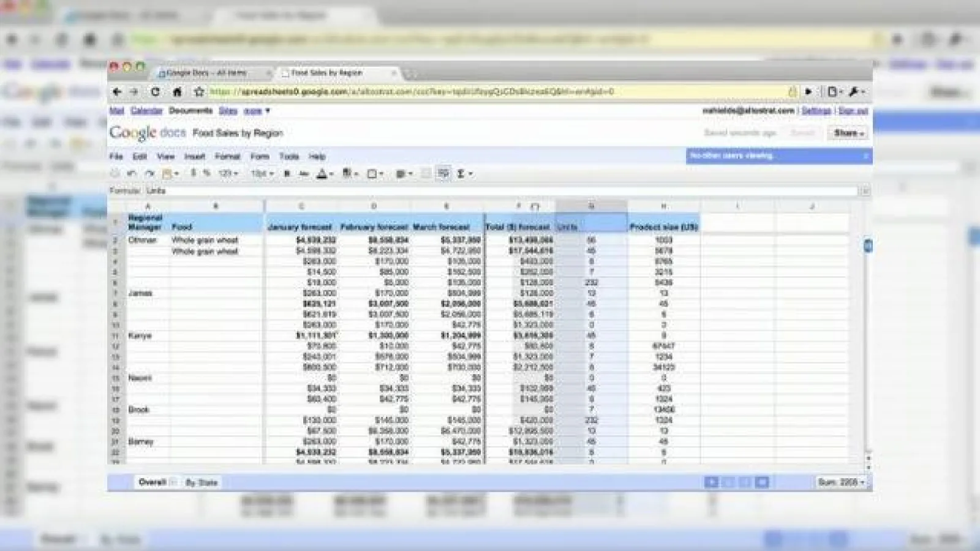
Task: Click the Sign out link
Action: (x=853, y=111)
